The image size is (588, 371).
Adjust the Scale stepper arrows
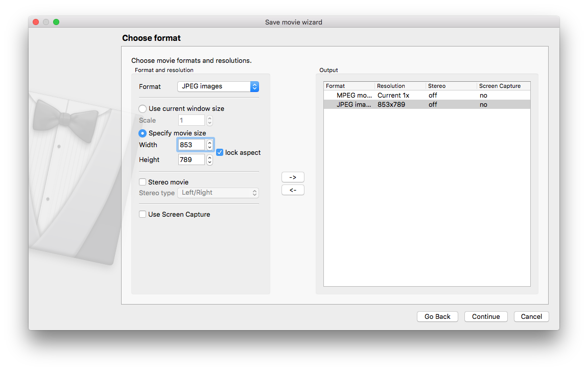pos(209,121)
